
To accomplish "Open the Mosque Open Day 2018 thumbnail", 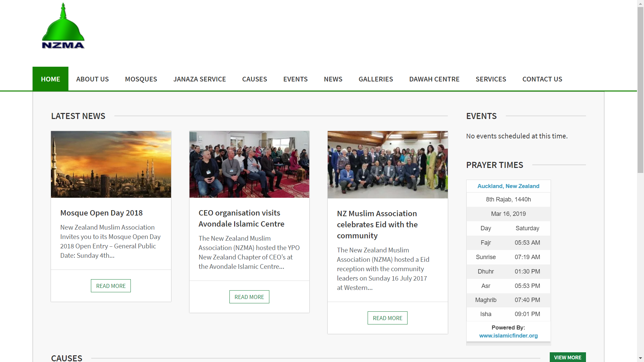I will (111, 164).
